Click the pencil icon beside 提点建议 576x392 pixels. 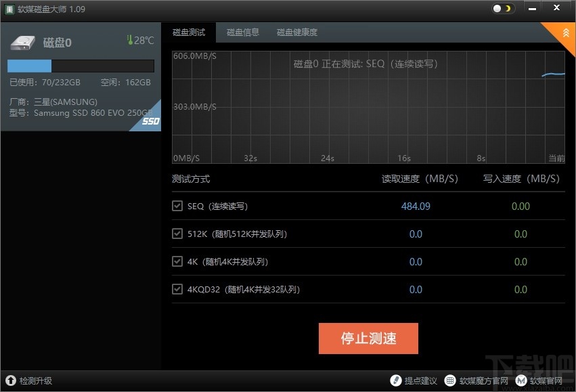(x=396, y=380)
